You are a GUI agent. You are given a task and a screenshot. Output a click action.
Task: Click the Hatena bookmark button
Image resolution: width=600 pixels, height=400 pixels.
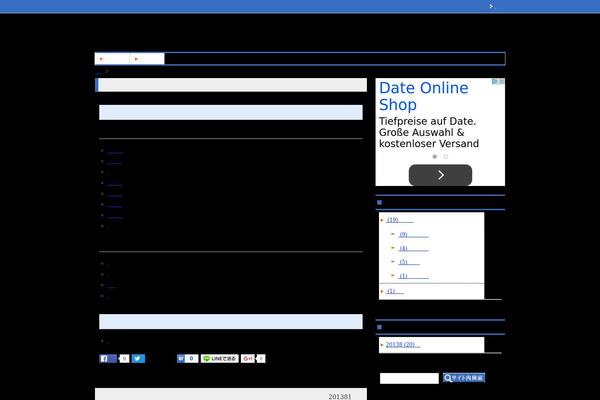[188, 359]
